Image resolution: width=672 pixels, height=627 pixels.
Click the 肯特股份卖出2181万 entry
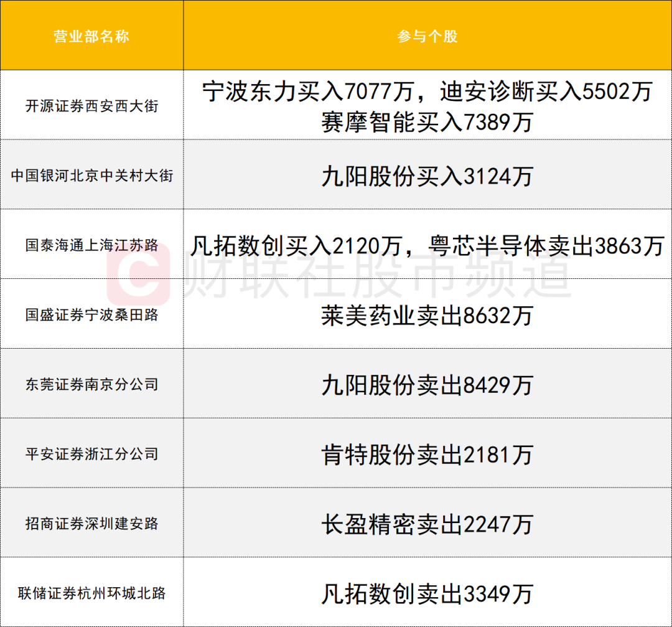point(427,455)
